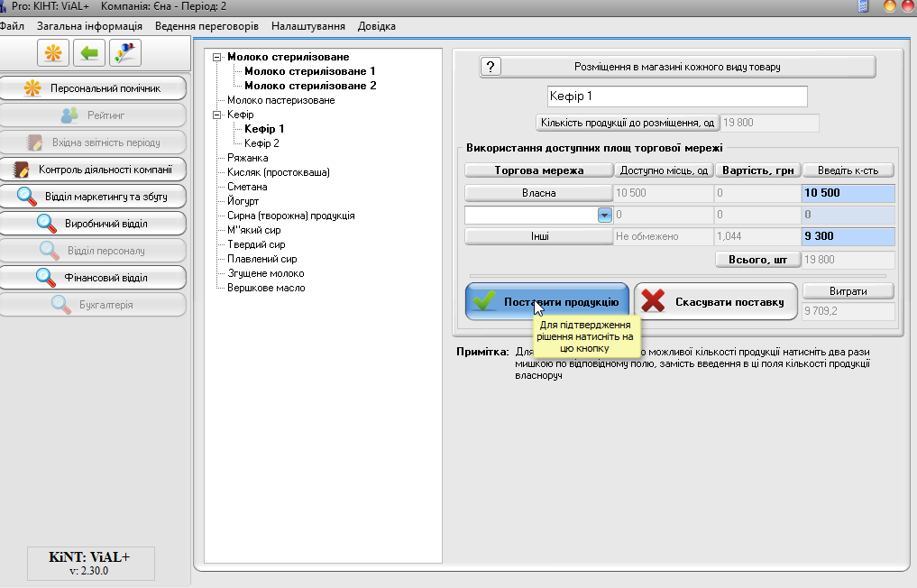
Task: Select Твердий сир in tree
Action: 256,244
